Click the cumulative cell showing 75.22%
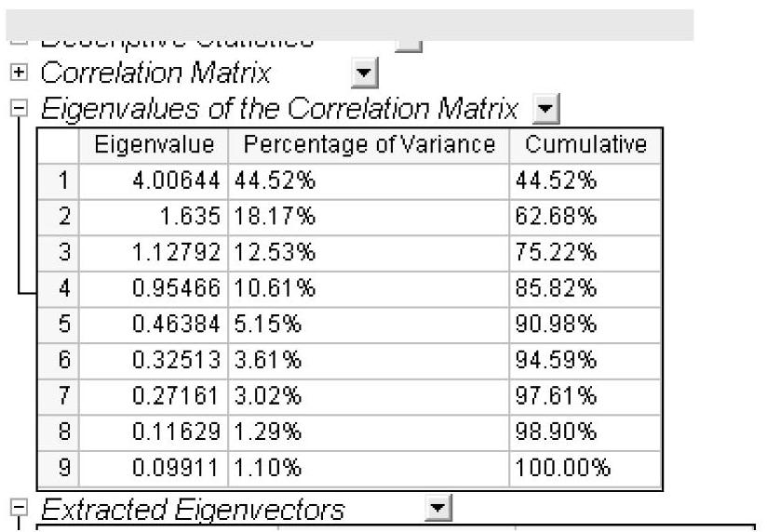The image size is (767, 532). click(x=585, y=253)
